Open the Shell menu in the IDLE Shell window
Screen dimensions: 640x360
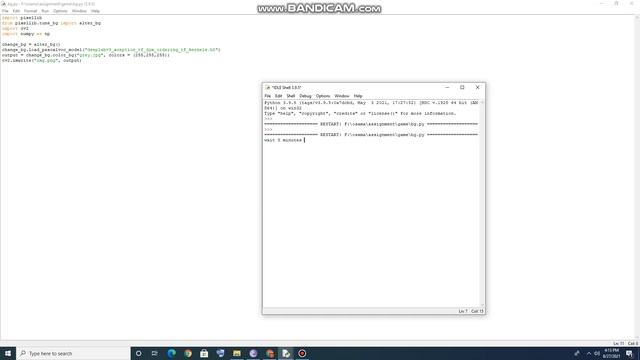[291, 96]
